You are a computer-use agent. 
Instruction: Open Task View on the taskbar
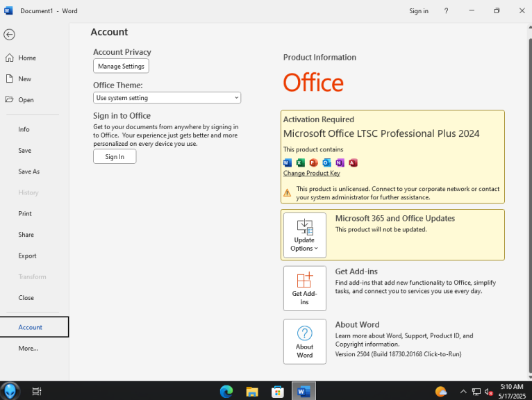[37, 392]
